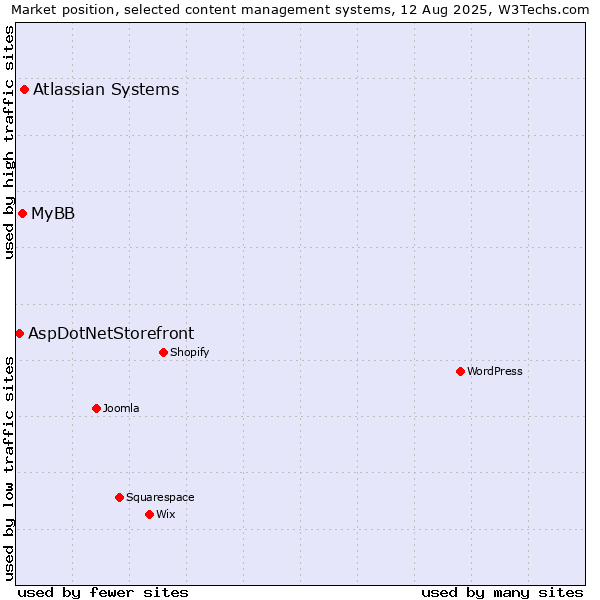The height and width of the screenshot is (600, 600).
Task: Click the 'used by many sites' axis label
Action: click(x=502, y=593)
